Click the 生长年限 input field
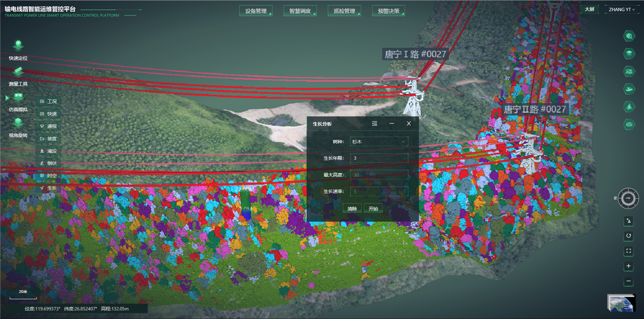The image size is (644, 319). (x=379, y=158)
